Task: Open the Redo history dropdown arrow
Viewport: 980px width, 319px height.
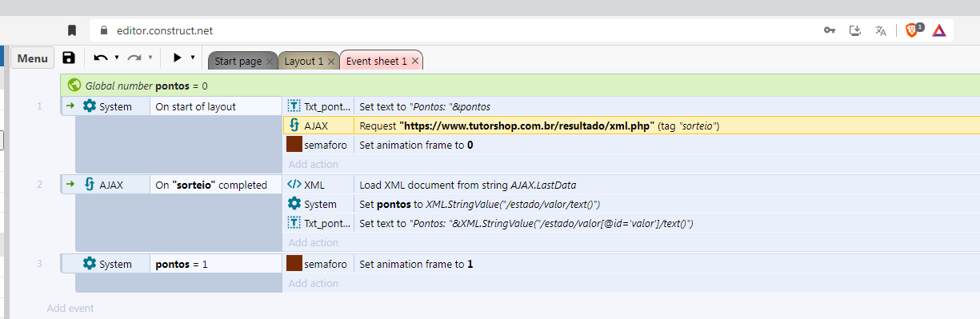Action: (150, 58)
